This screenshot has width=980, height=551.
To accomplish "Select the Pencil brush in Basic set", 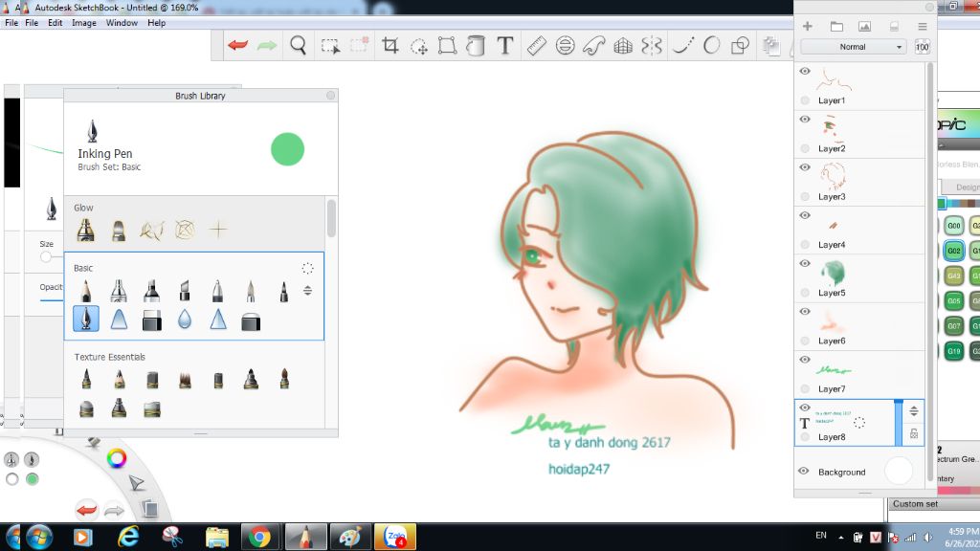I will [x=85, y=291].
